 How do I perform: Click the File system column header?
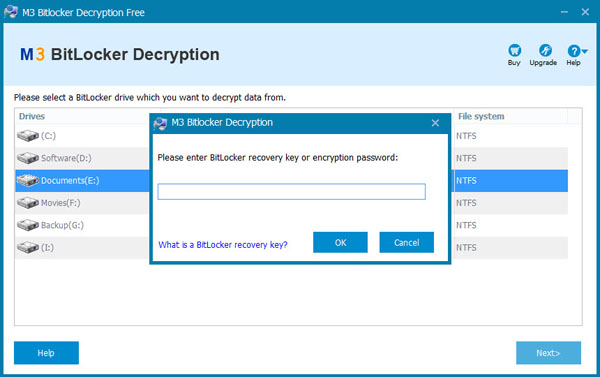[x=481, y=116]
